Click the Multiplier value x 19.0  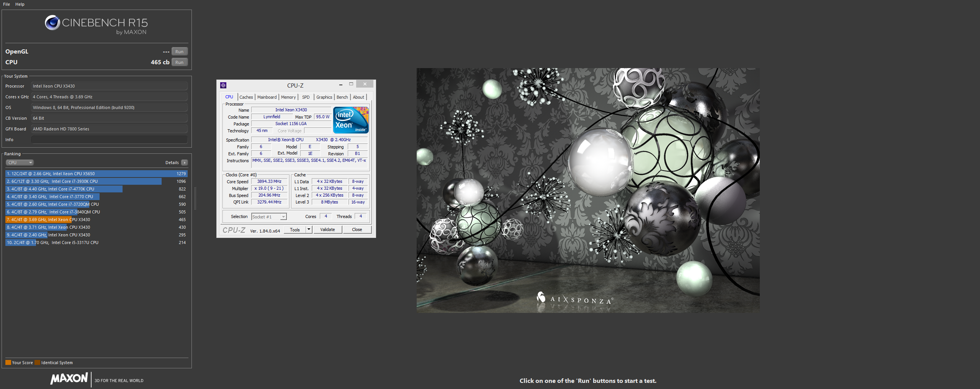coord(269,188)
